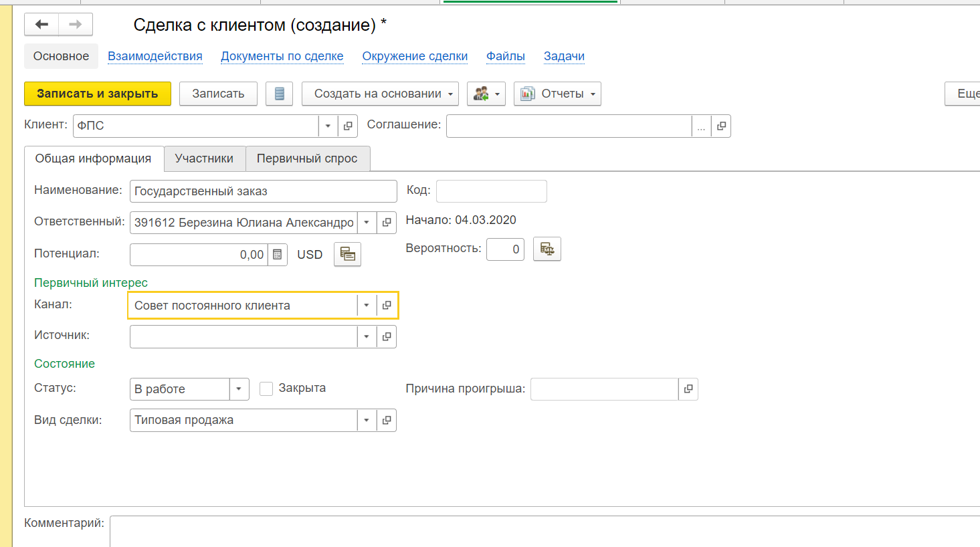Image resolution: width=980 pixels, height=547 pixels.
Task: Open the Причина проигрыша item icon
Action: tap(688, 389)
